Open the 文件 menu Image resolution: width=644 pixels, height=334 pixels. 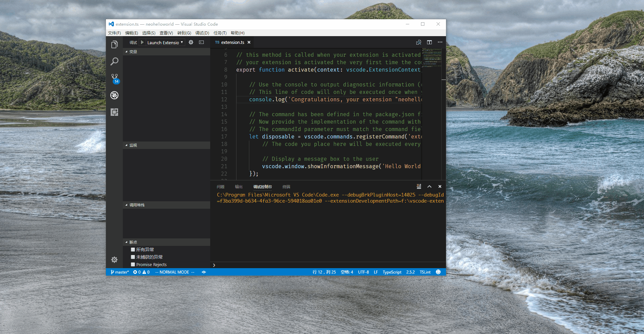[114, 33]
